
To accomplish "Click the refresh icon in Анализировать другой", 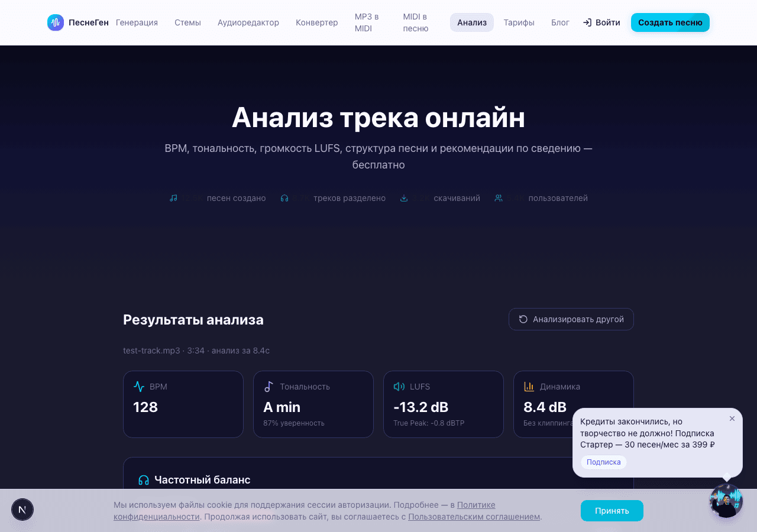I will click(x=522, y=319).
